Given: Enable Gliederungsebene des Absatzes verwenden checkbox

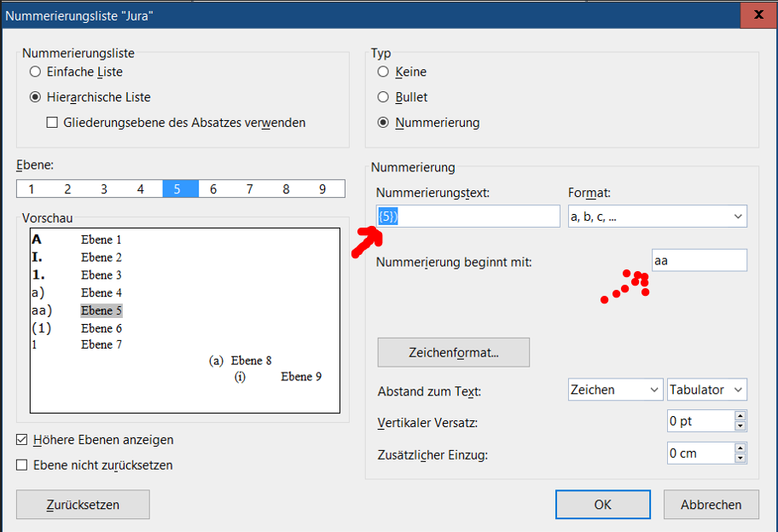Looking at the screenshot, I should [x=53, y=123].
